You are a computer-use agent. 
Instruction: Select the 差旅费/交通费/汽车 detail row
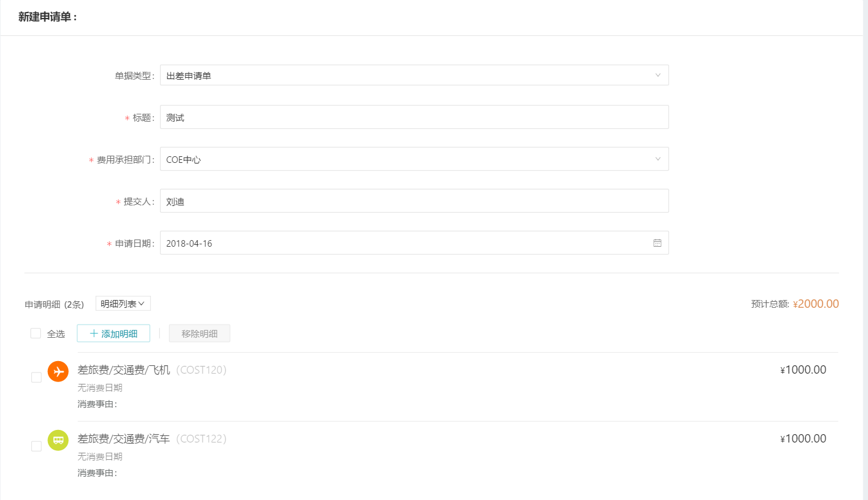tap(431, 456)
